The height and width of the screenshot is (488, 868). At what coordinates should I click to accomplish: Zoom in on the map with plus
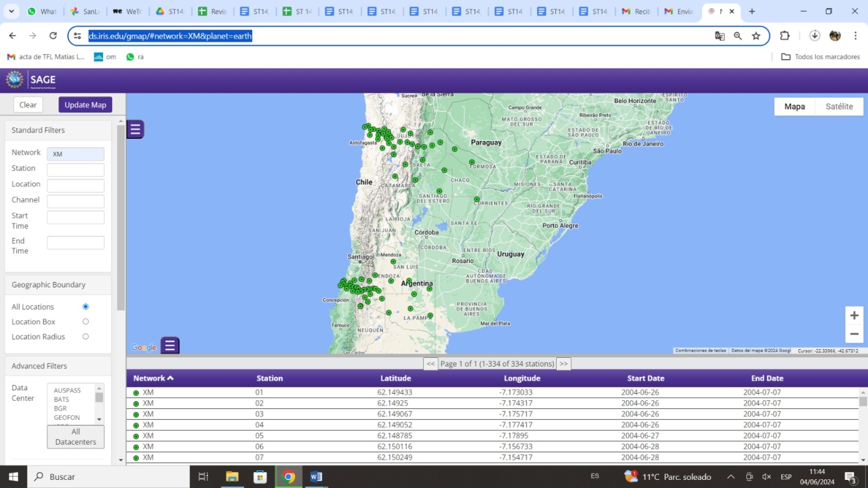pos(854,316)
